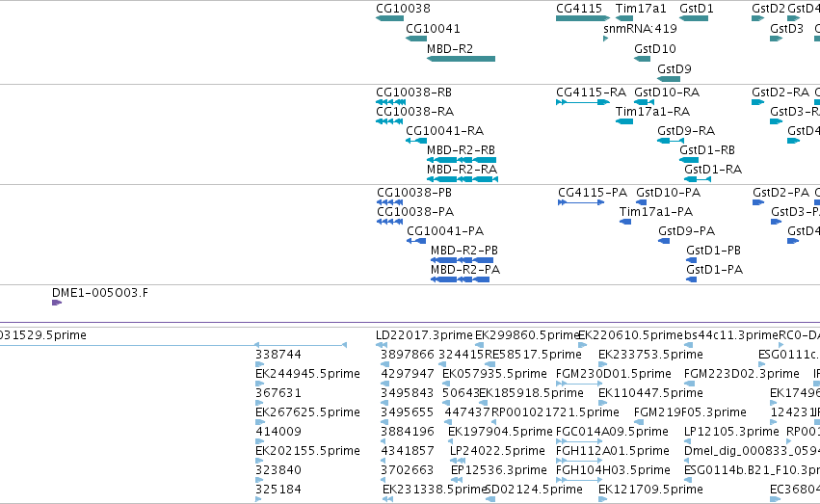
Task: Click the CG10041-PA protein label
Action: (x=445, y=231)
